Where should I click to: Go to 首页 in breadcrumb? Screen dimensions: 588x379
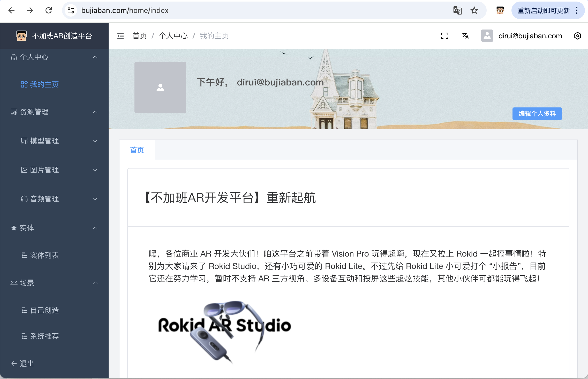point(140,36)
